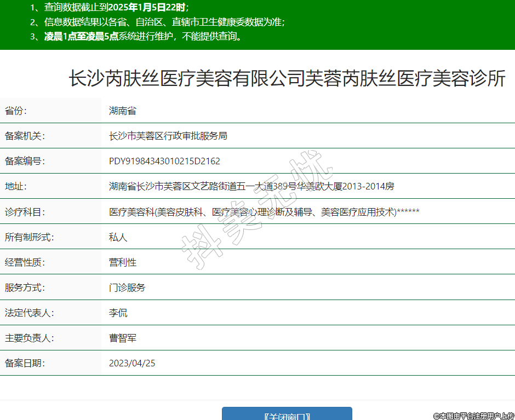This screenshot has height=420, width=515.
Task: Click the 关闭窗口 button
Action: (287, 415)
